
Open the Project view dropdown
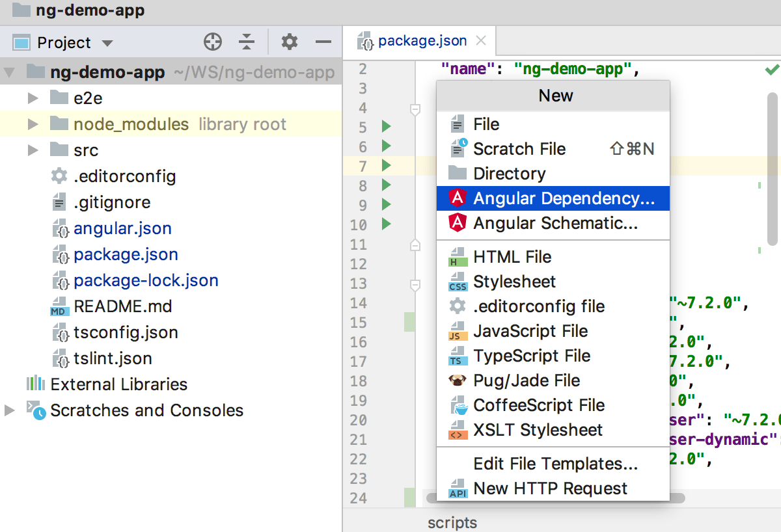[107, 44]
